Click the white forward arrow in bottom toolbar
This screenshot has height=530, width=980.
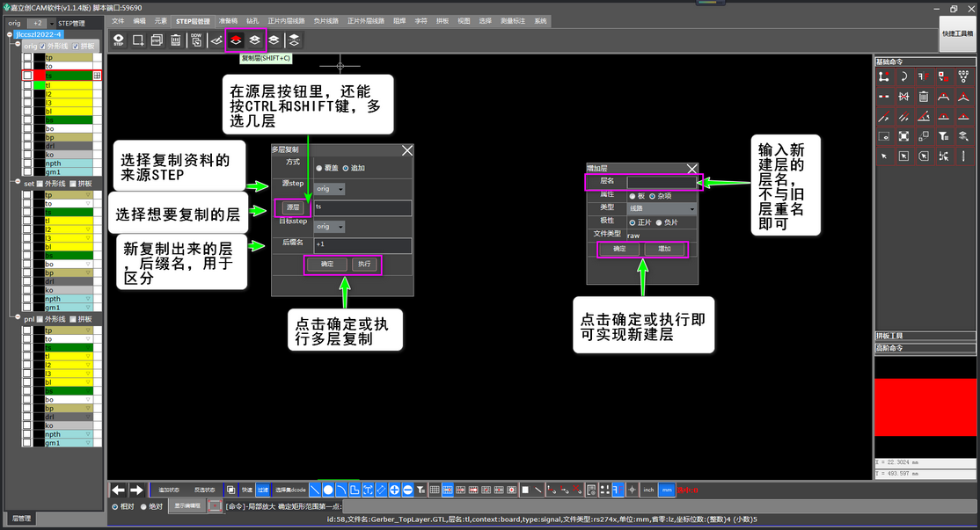[x=137, y=490]
